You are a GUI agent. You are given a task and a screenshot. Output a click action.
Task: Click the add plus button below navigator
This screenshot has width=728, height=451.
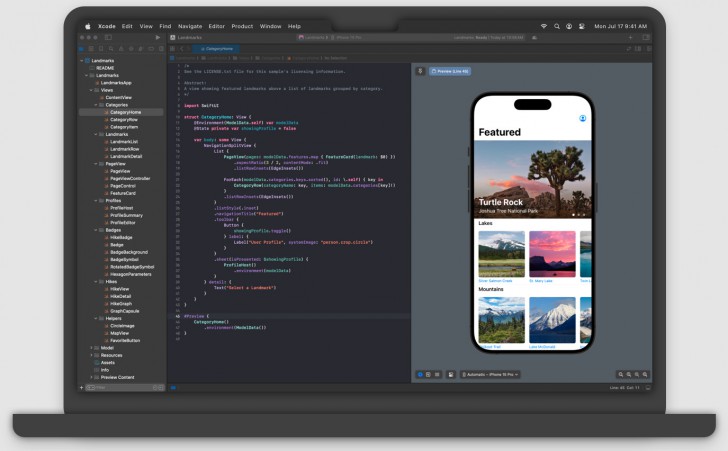pyautogui.click(x=81, y=387)
